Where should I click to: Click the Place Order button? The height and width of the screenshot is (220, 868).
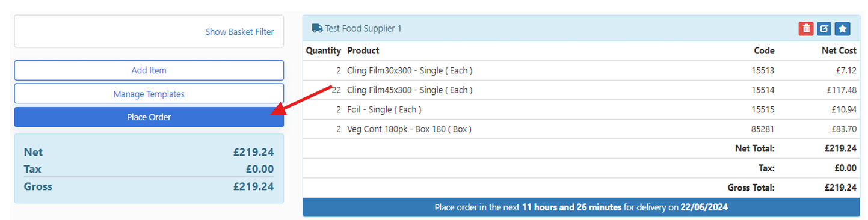[149, 117]
